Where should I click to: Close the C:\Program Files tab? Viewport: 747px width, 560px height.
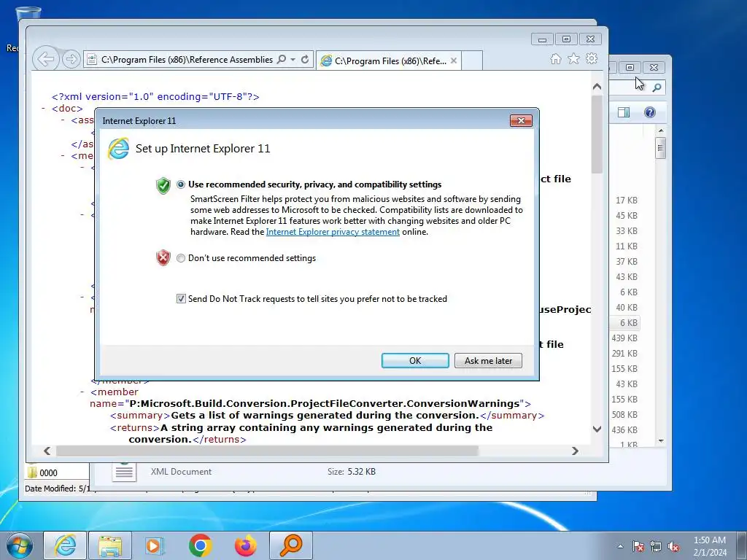point(454,61)
